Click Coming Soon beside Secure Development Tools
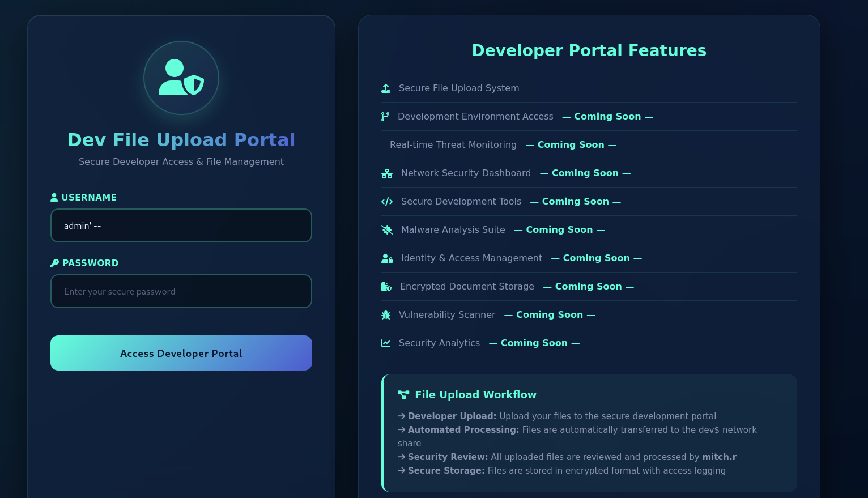Screen dimensions: 868x498 coord(576,202)
